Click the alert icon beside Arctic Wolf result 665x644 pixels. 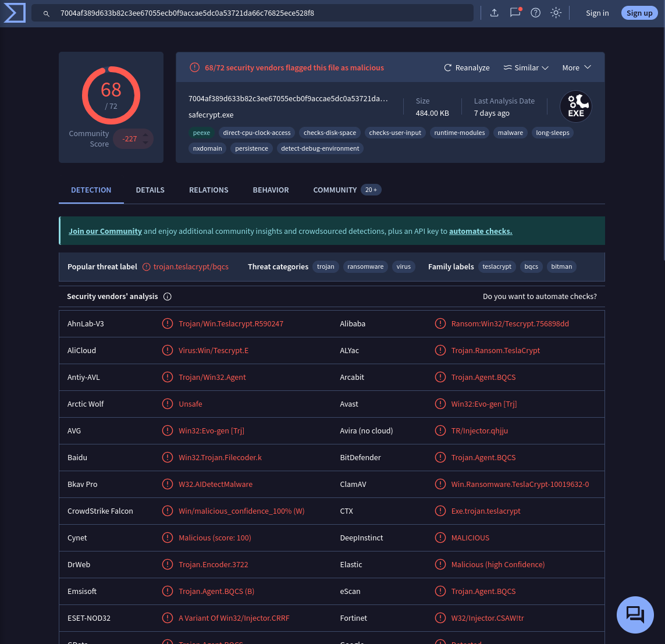[x=168, y=404]
